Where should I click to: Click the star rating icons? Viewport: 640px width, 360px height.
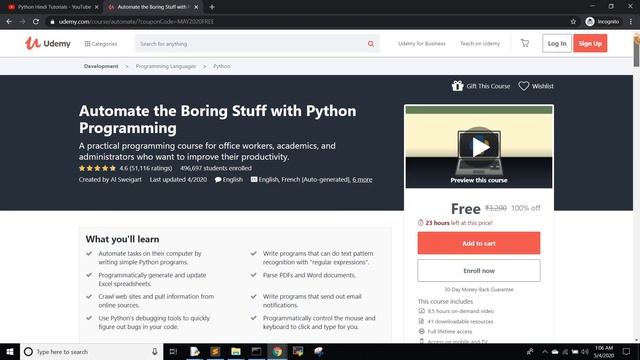[x=97, y=168]
